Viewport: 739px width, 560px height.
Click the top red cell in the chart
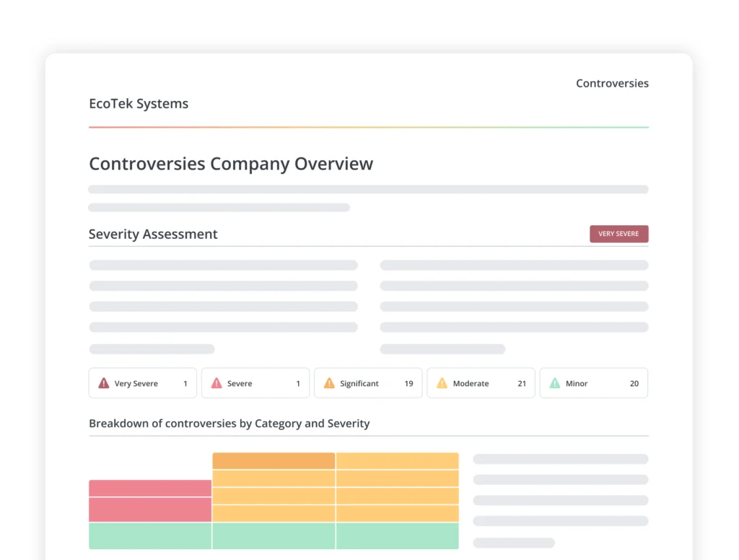pyautogui.click(x=150, y=489)
